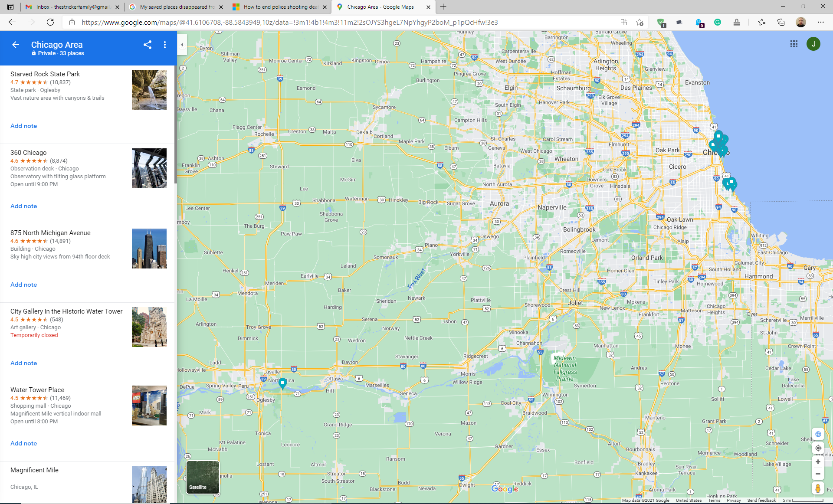Zoom in on the map
The width and height of the screenshot is (833, 504).
(818, 462)
